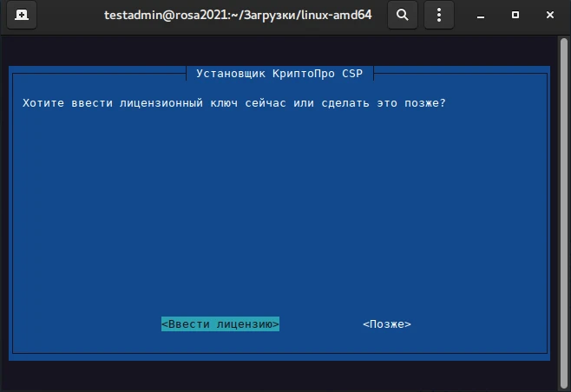Select the <Ввести лицензию> button

coord(220,324)
